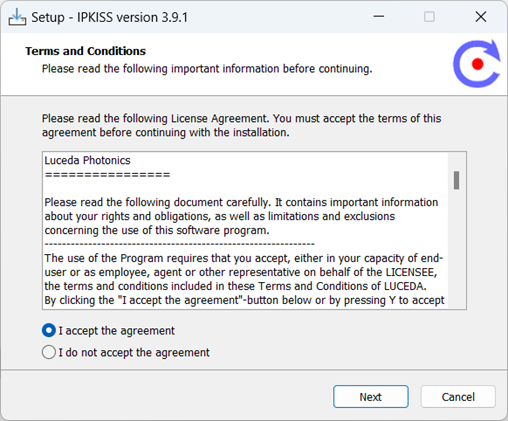Click the Luceda circular arrow logo
The image size is (508, 421).
pyautogui.click(x=477, y=64)
